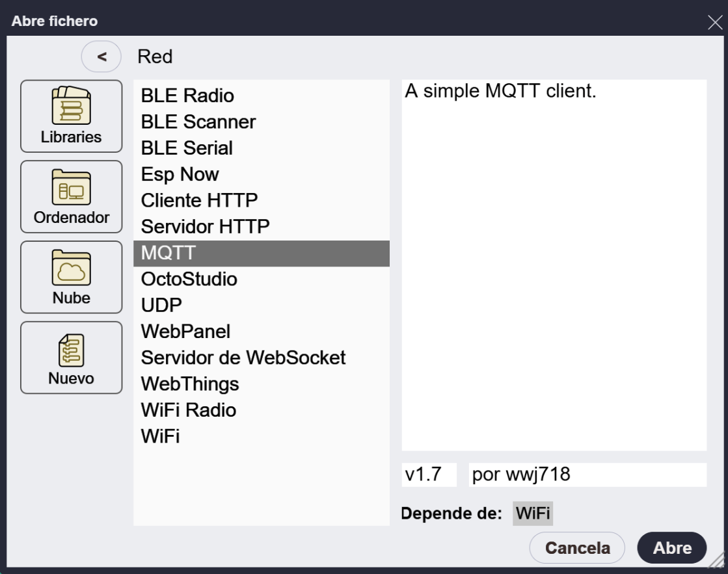This screenshot has width=728, height=574.
Task: Select OctoStudio library
Action: [262, 280]
